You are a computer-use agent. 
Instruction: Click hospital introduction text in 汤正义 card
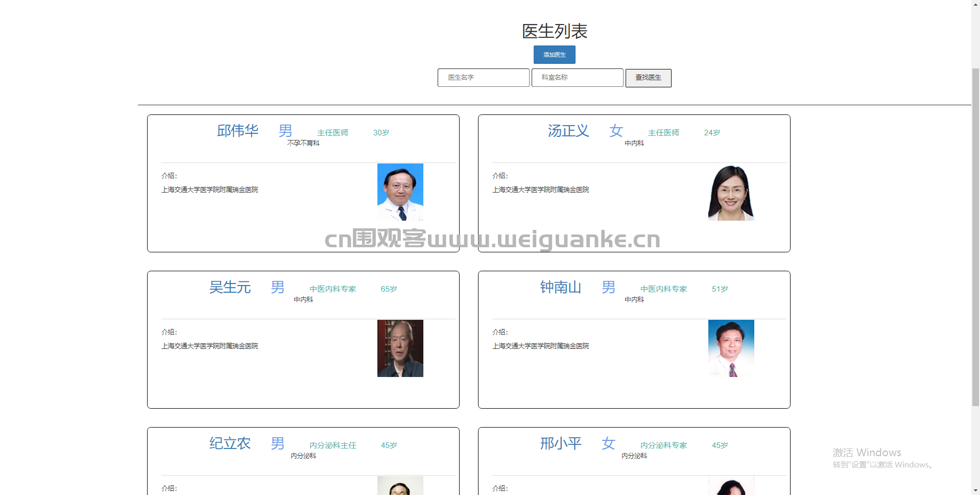click(x=541, y=190)
